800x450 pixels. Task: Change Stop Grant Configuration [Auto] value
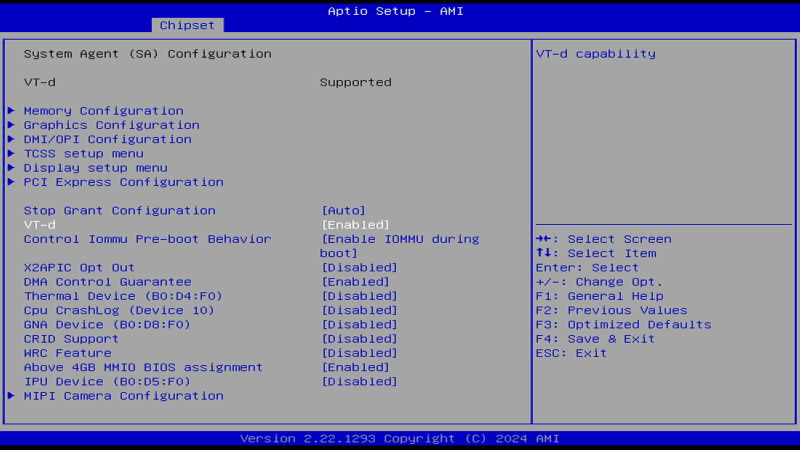[x=343, y=211]
